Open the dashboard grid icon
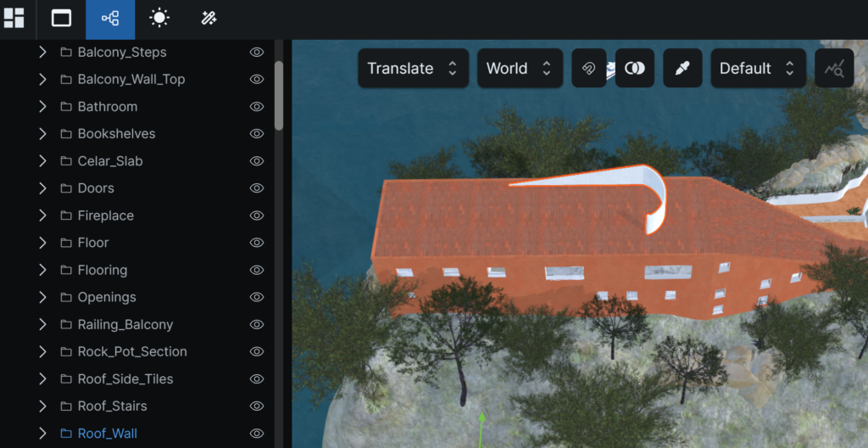The width and height of the screenshot is (868, 448). click(x=14, y=19)
